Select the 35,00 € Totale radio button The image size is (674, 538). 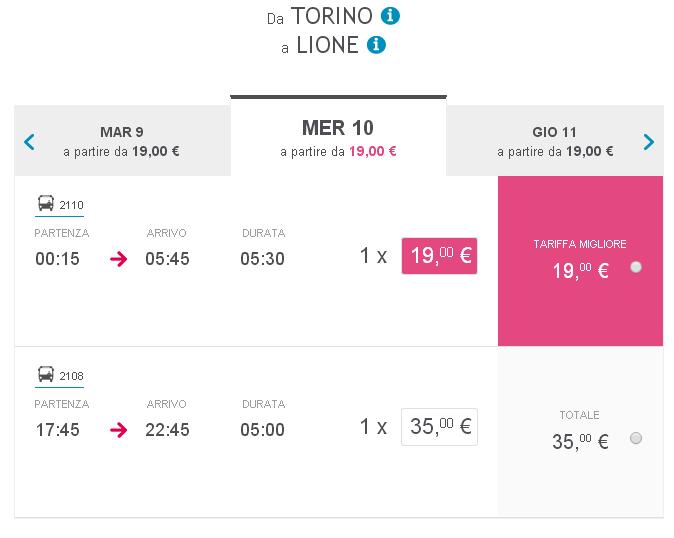636,438
